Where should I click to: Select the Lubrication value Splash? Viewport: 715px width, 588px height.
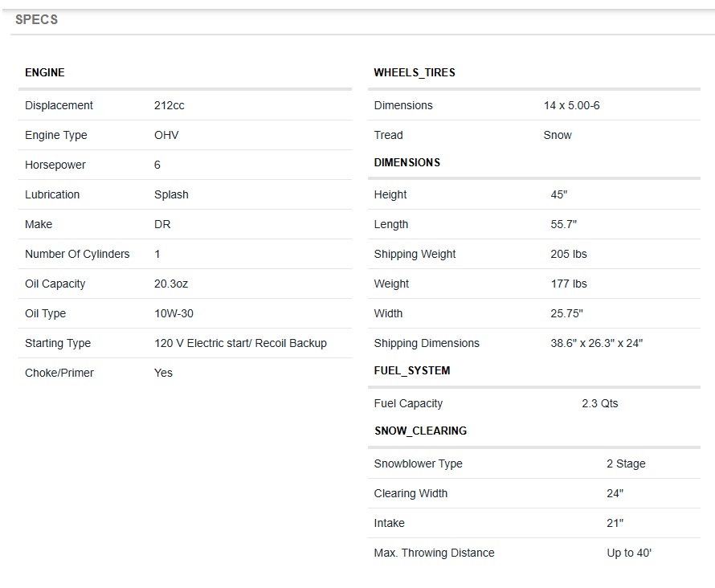(x=171, y=194)
